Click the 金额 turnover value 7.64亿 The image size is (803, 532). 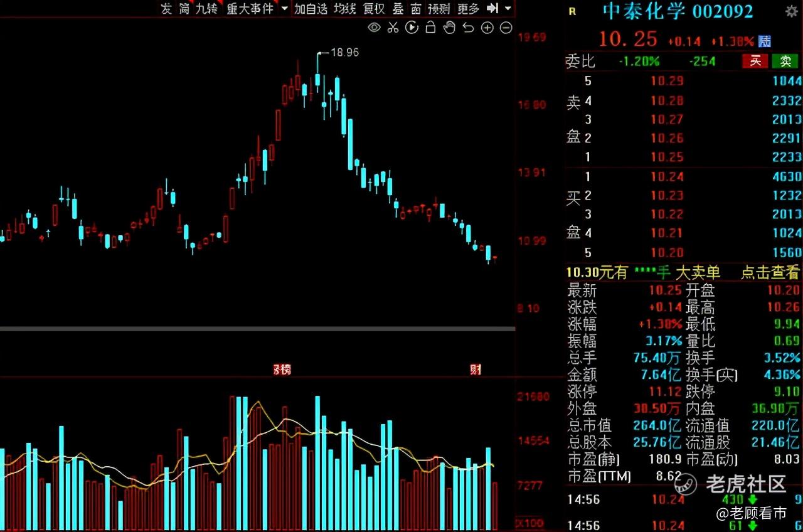click(x=661, y=375)
